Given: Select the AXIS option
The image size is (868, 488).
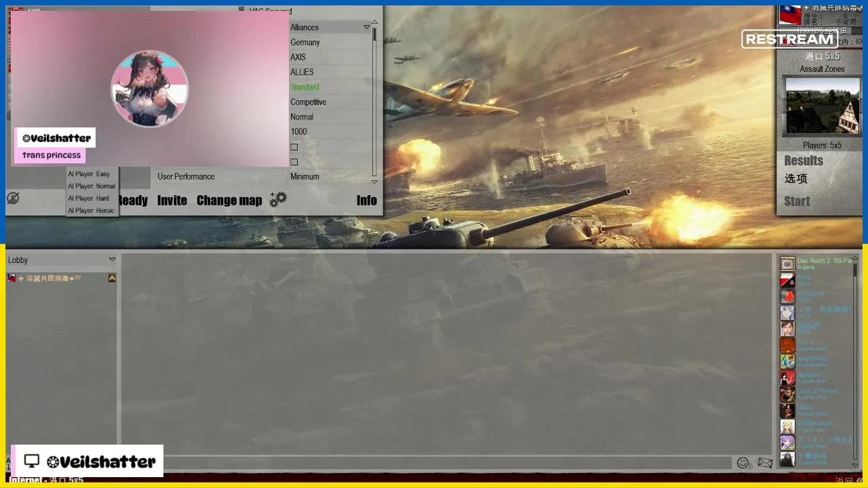Looking at the screenshot, I should pos(298,57).
